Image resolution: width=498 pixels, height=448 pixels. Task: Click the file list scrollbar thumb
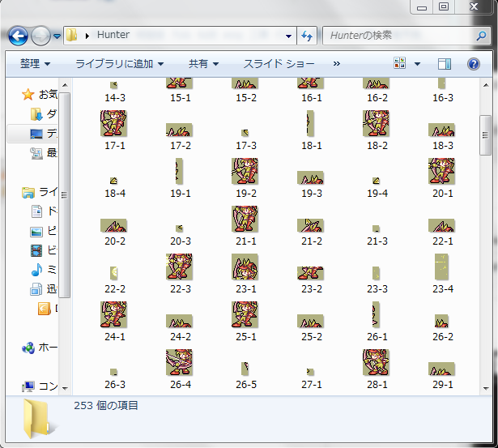point(485,135)
